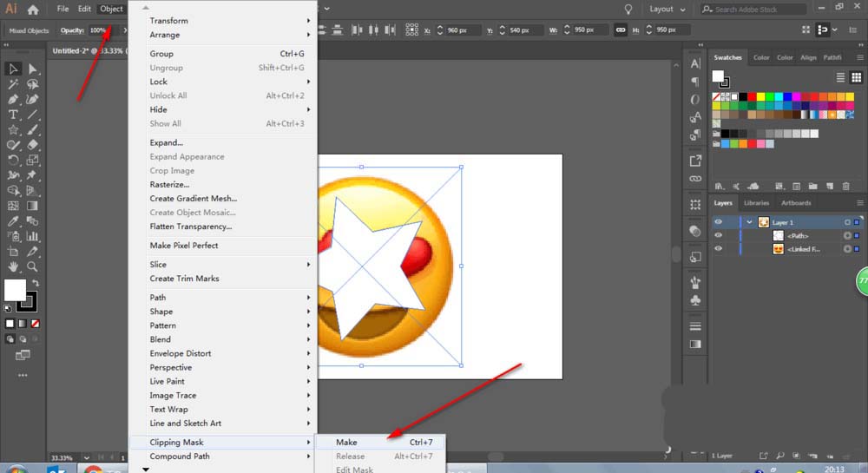Click the Illustrator Home icon
Image resolution: width=868 pixels, height=473 pixels.
[33, 10]
